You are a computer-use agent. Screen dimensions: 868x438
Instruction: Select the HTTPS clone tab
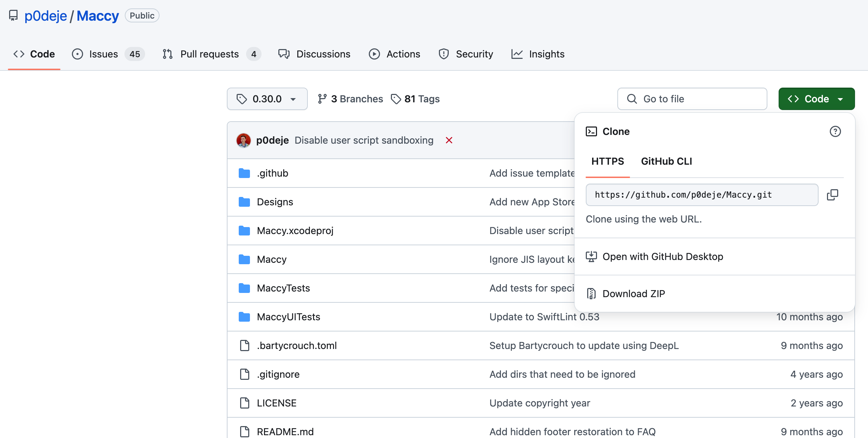(608, 161)
